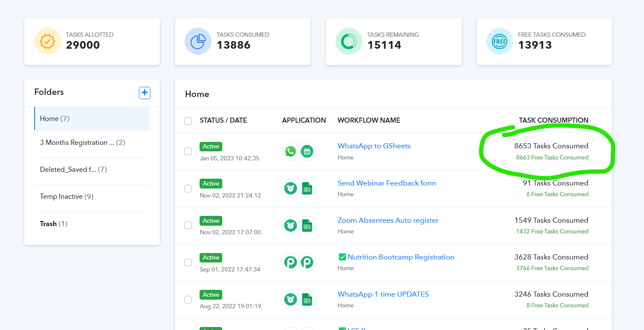Image resolution: width=644 pixels, height=330 pixels.
Task: Click the 15114 tasks remaining number
Action: pos(384,45)
